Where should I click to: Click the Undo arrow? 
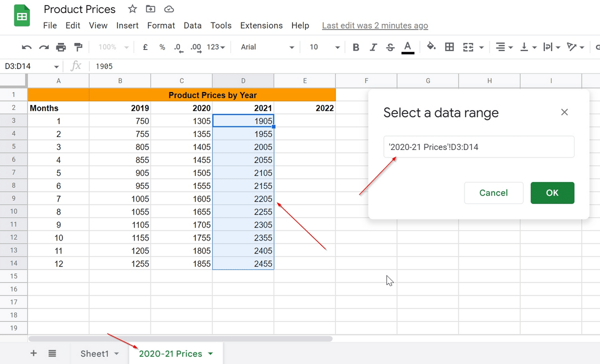click(x=26, y=46)
